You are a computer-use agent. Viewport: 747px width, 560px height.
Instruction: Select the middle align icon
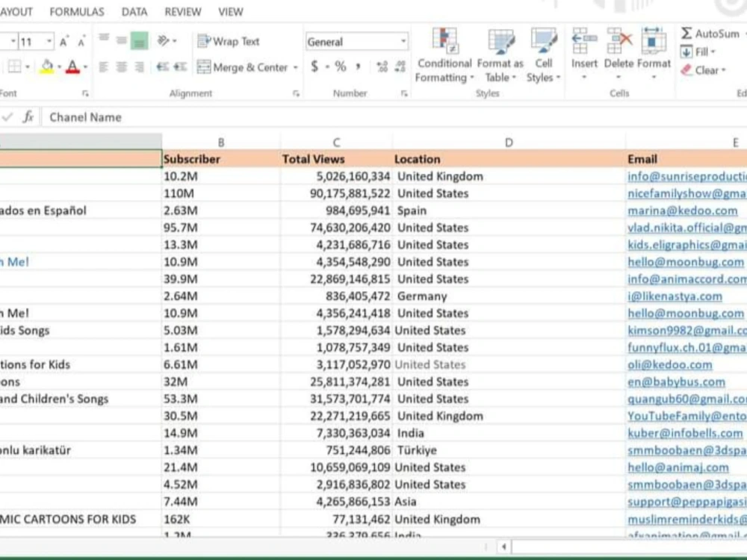tap(122, 41)
